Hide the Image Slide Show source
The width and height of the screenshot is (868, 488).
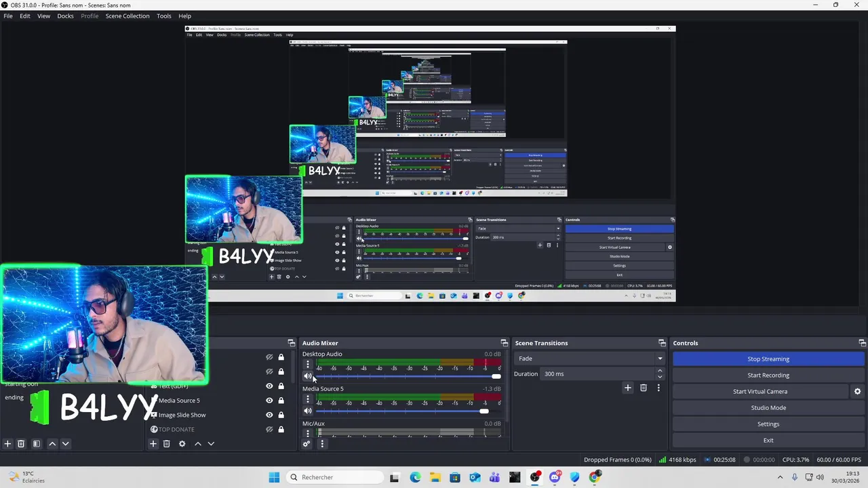(x=269, y=415)
